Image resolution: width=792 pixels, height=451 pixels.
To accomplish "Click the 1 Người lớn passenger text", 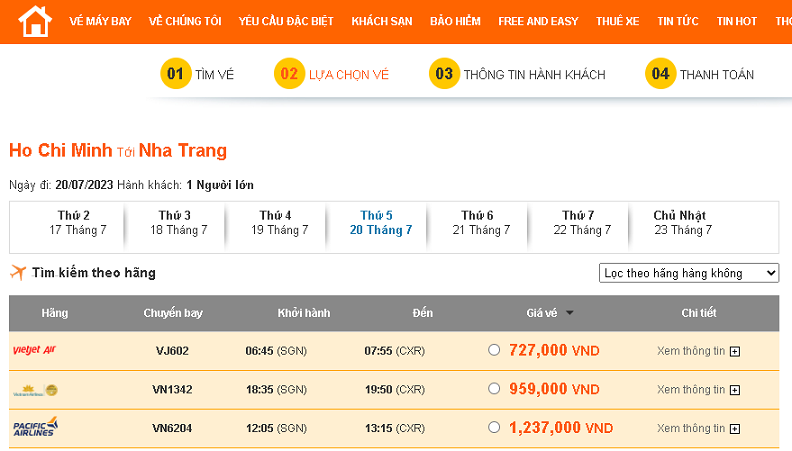I will click(220, 185).
